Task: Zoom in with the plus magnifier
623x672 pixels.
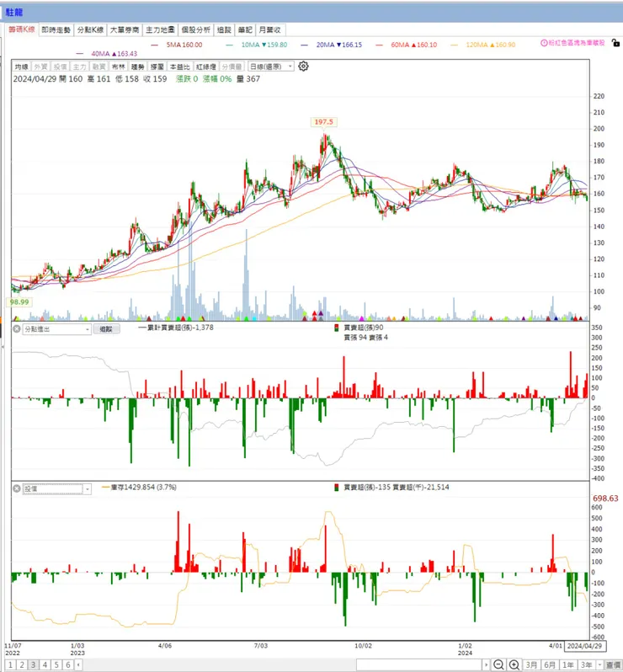Action: 514,664
